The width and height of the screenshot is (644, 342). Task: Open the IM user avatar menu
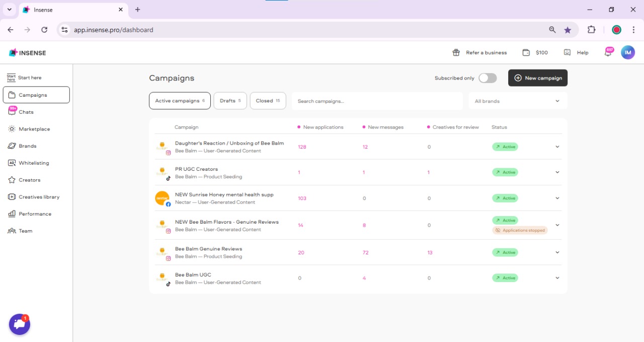coord(628,52)
